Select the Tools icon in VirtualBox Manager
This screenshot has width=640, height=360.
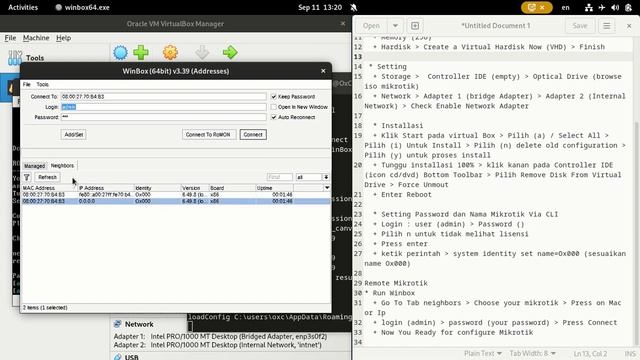click(x=15, y=58)
